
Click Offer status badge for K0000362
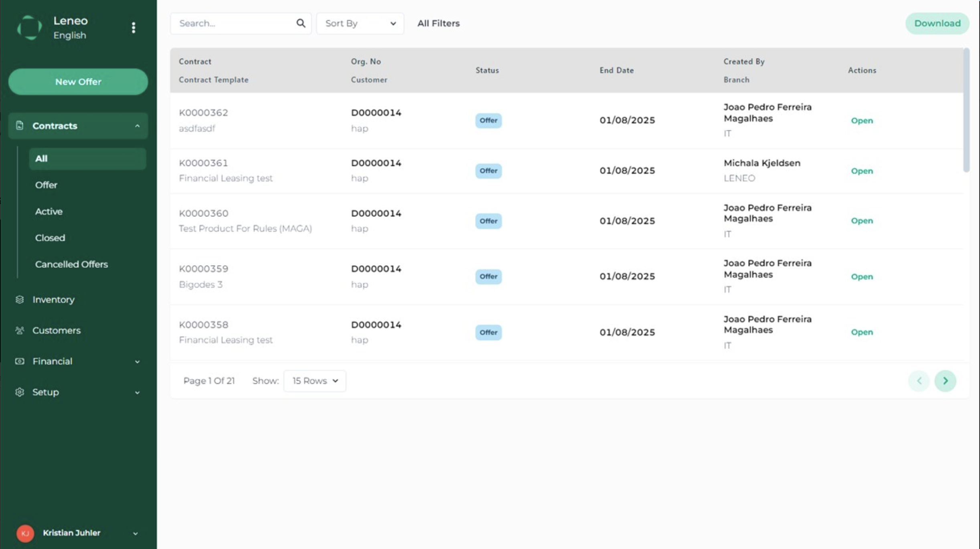[x=488, y=121]
